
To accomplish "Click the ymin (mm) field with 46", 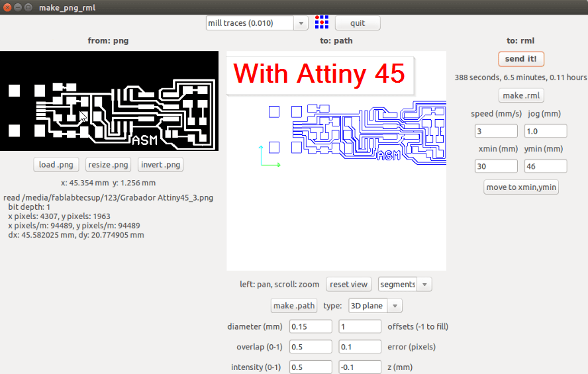I will click(545, 166).
